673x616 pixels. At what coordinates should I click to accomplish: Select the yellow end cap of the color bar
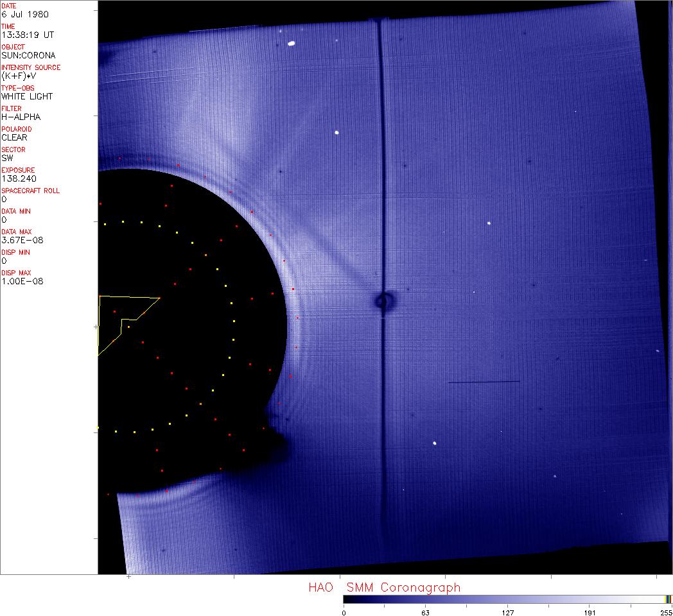pos(668,599)
